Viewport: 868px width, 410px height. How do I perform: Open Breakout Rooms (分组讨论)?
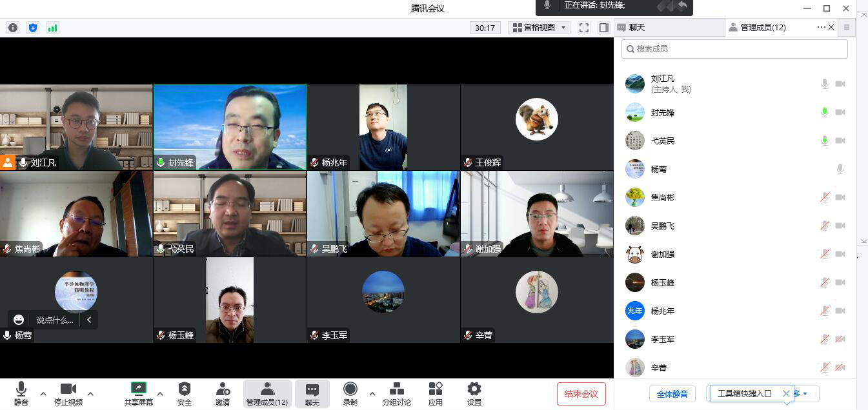pyautogui.click(x=396, y=393)
